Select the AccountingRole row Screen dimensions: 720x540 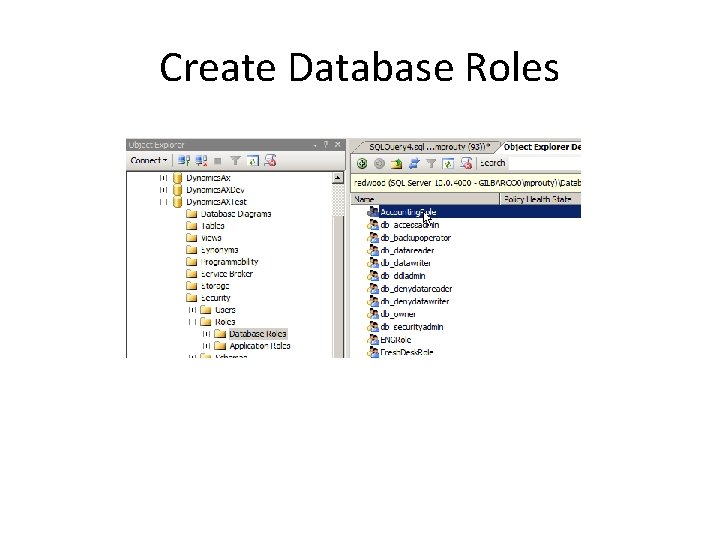tap(474, 212)
